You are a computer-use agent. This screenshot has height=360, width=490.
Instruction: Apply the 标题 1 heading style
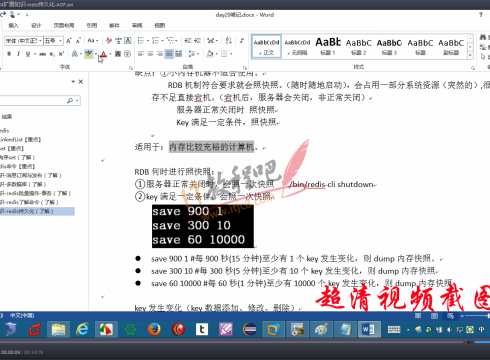tap(328, 46)
